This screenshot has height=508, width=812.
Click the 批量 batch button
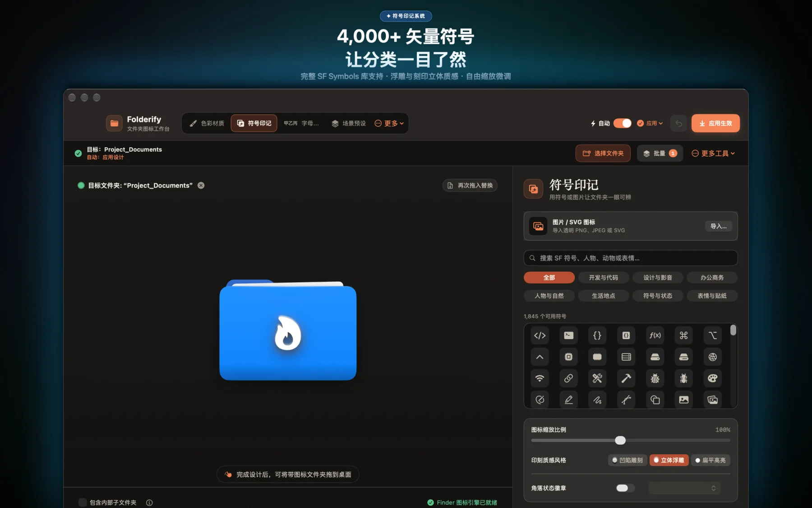click(660, 154)
